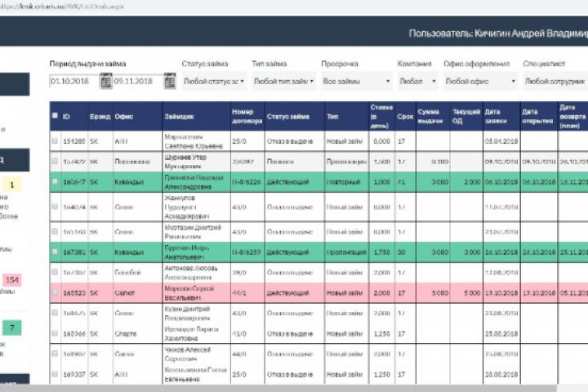Click office cell Спарта
This screenshot has width=588, height=392.
tap(126, 333)
